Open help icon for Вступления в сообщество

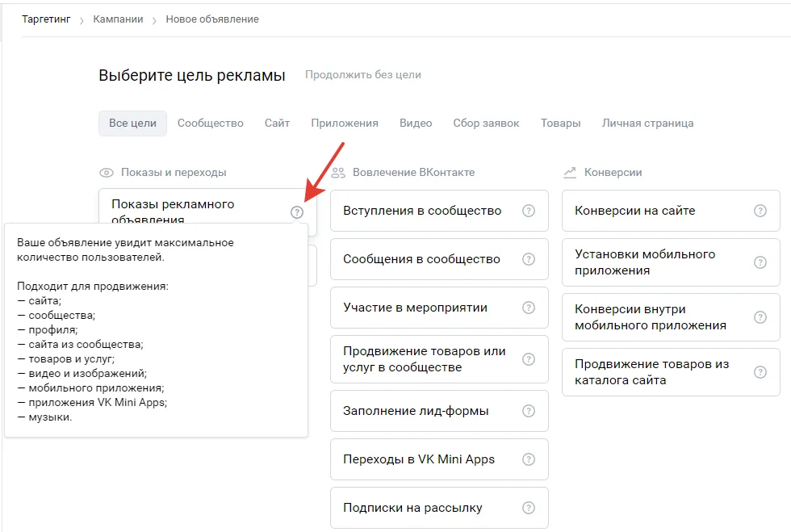(x=528, y=211)
